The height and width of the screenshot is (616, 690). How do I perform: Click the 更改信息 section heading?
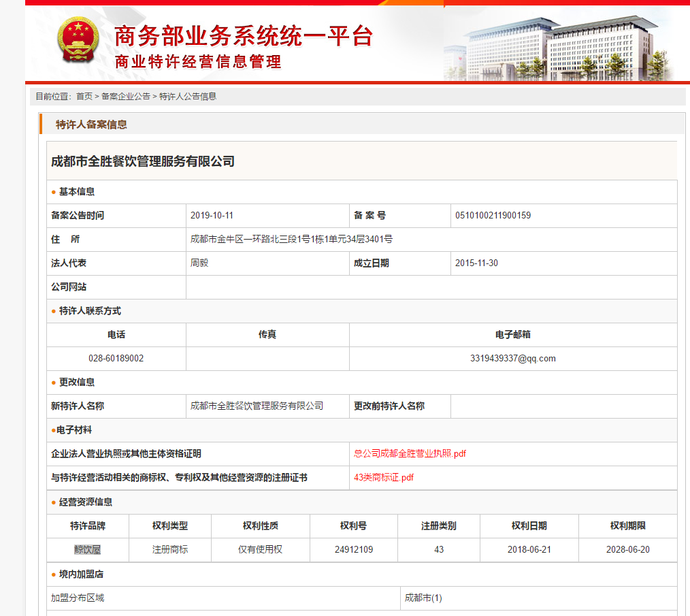point(77,383)
